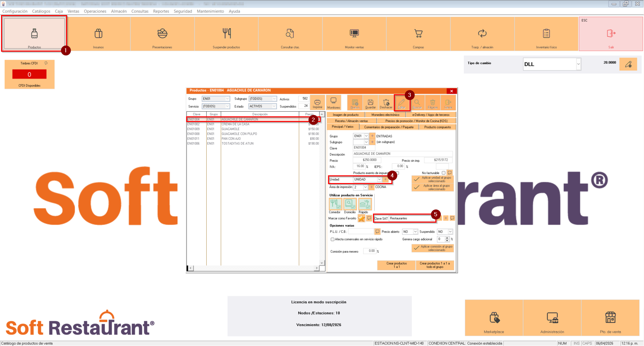Click the plus button next to Grupo ENTRADAS

372,136
